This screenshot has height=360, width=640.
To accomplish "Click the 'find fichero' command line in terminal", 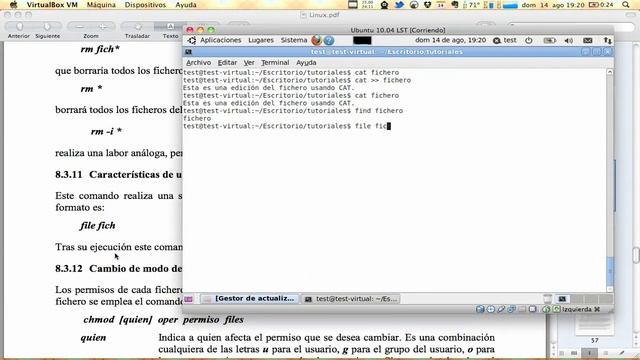I will point(293,111).
